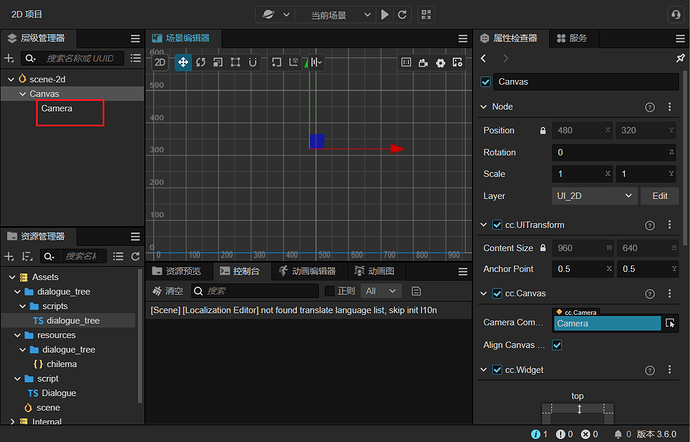
Task: Open the cc.Canvas component help icon
Action: [650, 293]
